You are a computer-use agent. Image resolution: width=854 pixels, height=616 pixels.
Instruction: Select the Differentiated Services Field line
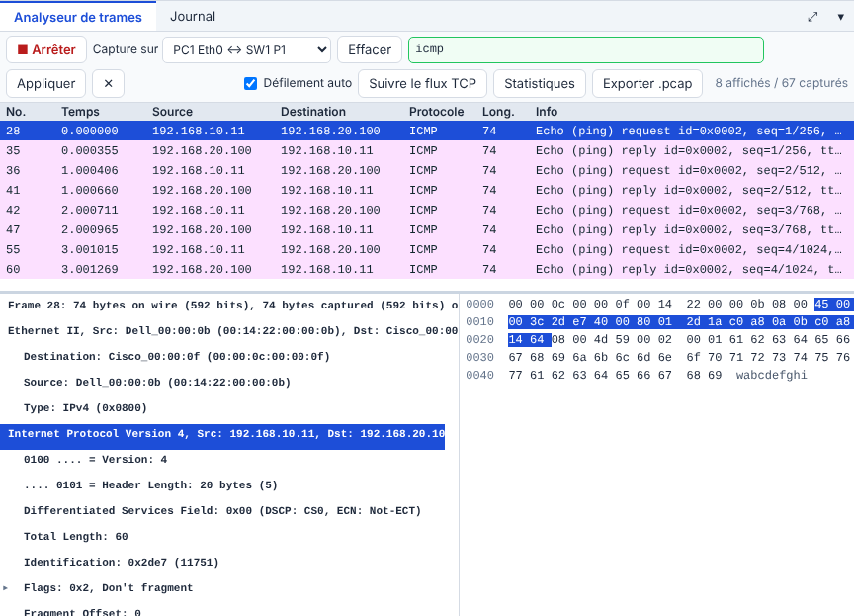tap(222, 511)
